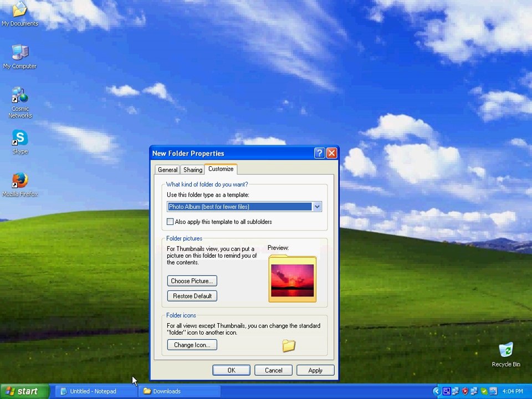
Task: Open the folder type template dropdown arrow
Action: [317, 207]
